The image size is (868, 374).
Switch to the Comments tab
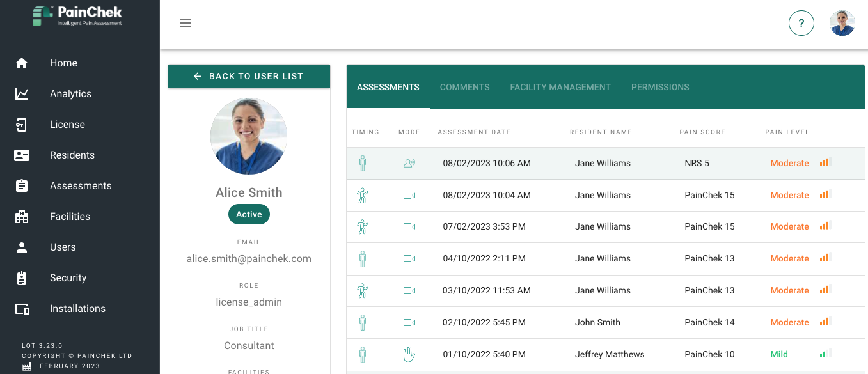465,87
